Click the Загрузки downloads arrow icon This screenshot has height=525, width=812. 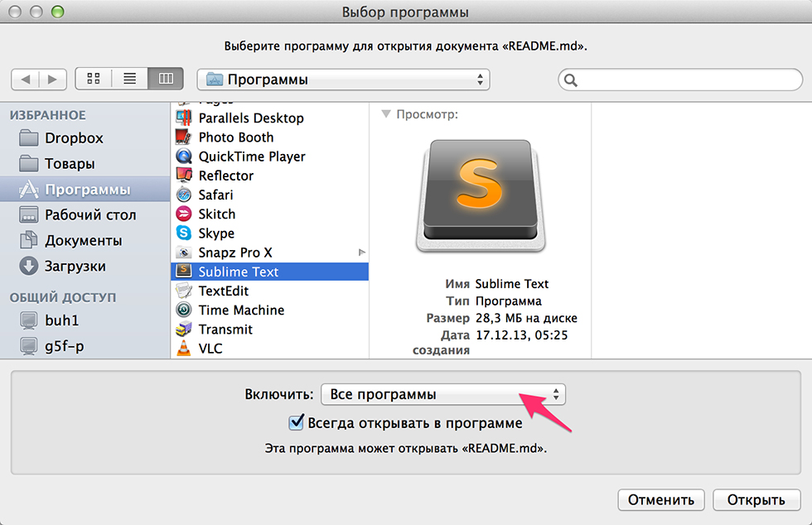28,266
